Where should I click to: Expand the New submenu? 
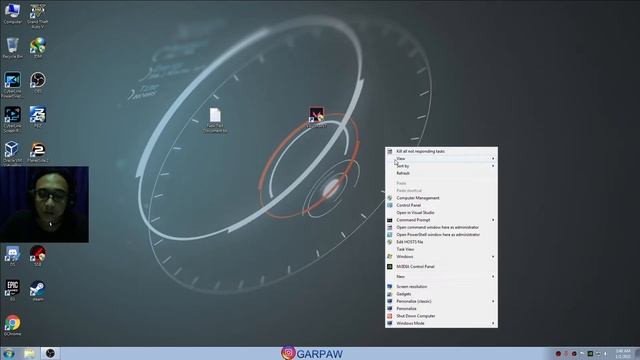click(x=441, y=277)
